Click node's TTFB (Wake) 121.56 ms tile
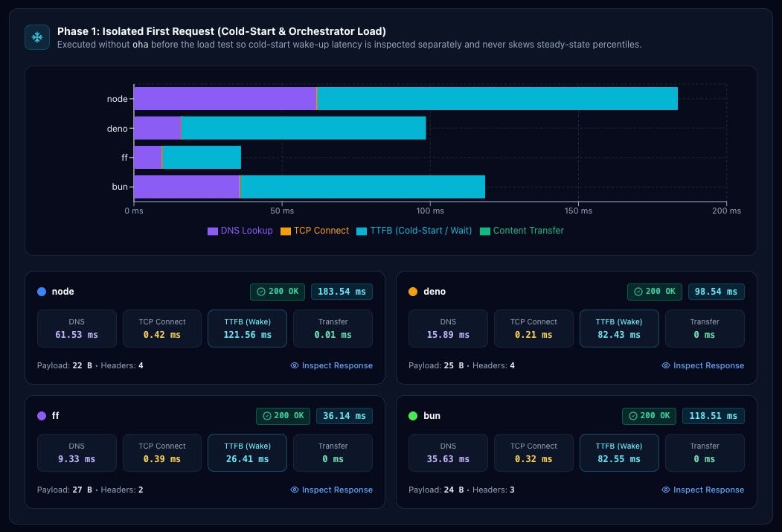 (x=247, y=329)
